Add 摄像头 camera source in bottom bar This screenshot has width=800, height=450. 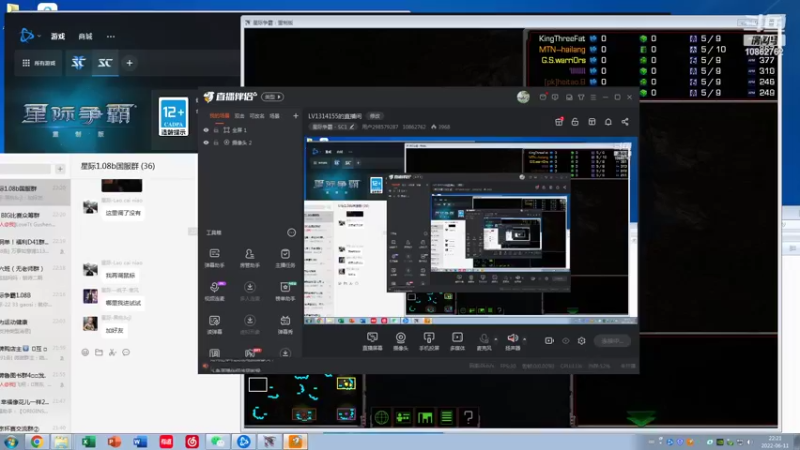pyautogui.click(x=401, y=341)
